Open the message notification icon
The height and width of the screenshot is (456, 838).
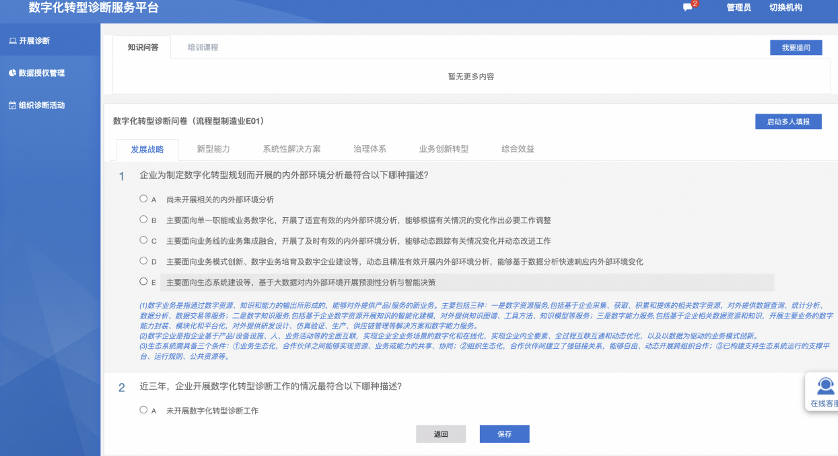tap(687, 7)
